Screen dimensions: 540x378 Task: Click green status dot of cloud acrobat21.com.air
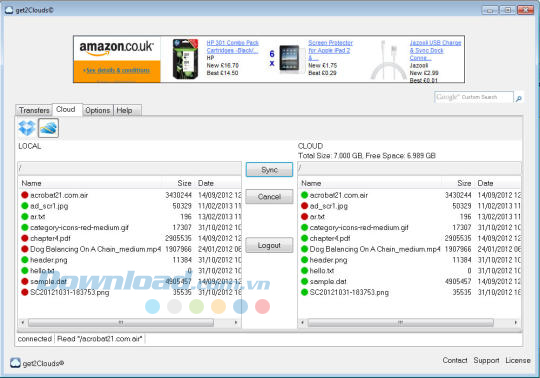pos(304,195)
